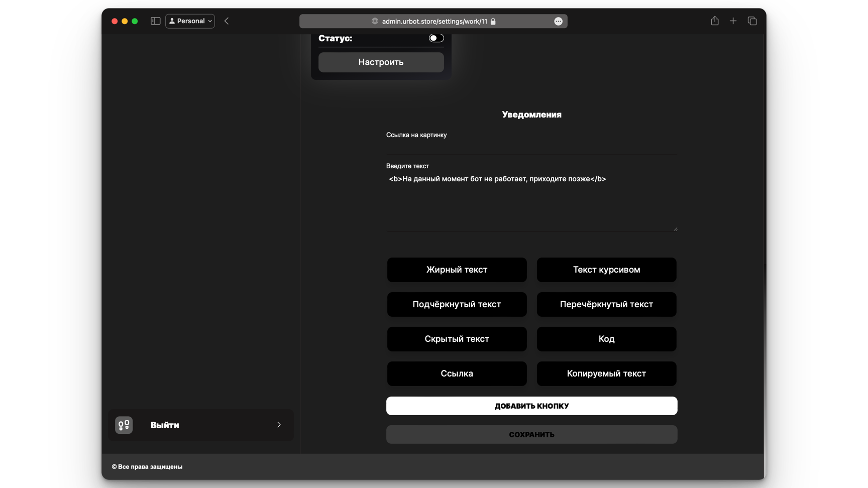
Task: Click the globe icon in address bar
Action: pyautogui.click(x=375, y=21)
